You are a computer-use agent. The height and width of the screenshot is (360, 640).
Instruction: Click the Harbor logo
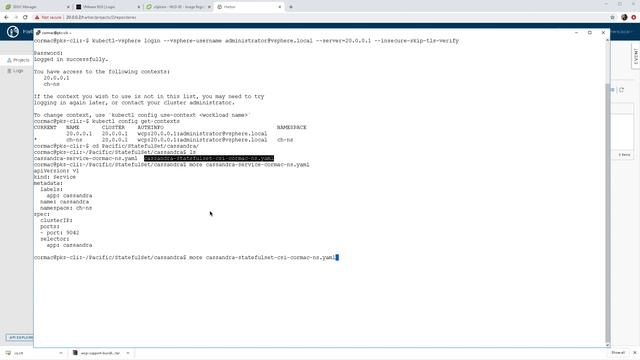pyautogui.click(x=13, y=31)
